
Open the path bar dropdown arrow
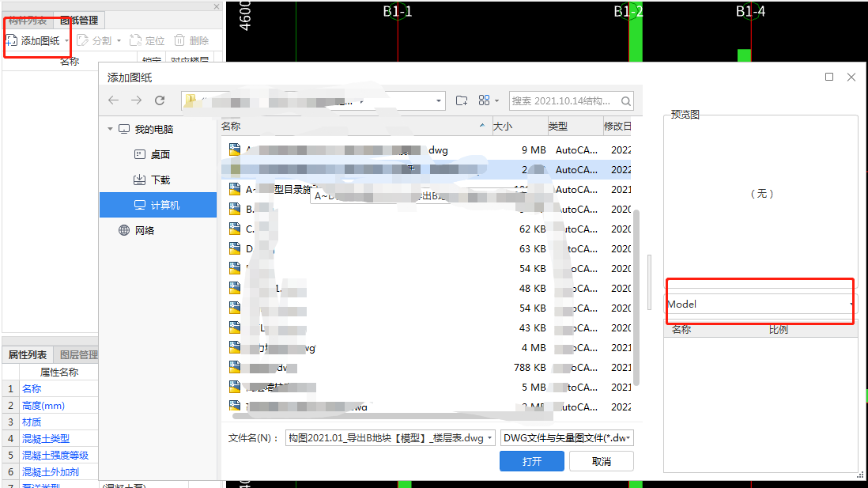[439, 100]
